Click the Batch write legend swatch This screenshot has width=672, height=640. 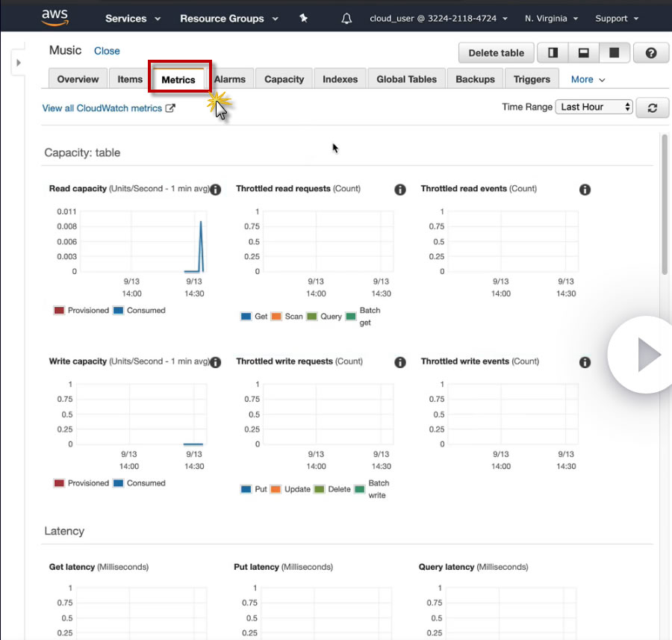[360, 489]
